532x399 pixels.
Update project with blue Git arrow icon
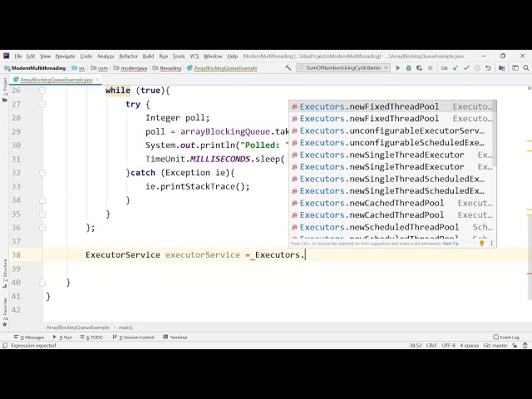click(456, 68)
